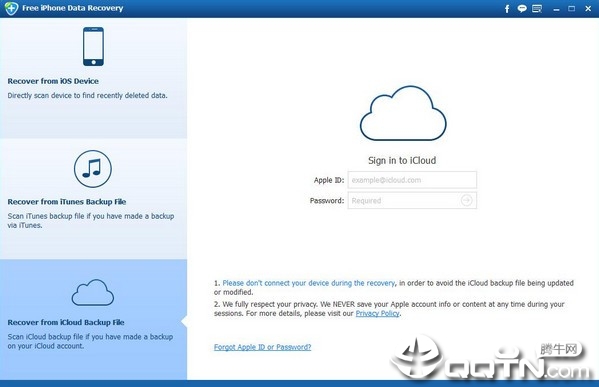
Task: Switch to Recover from iCloud Backup File
Action: 94,319
